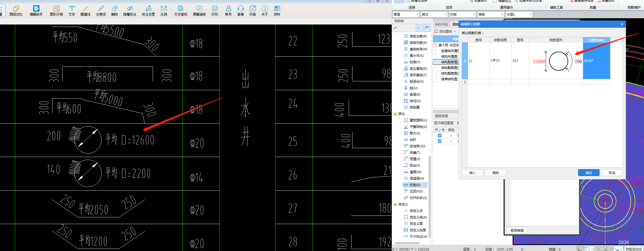
Task: Select 集水坑(K) in navigation tree
Action: pyautogui.click(x=414, y=56)
